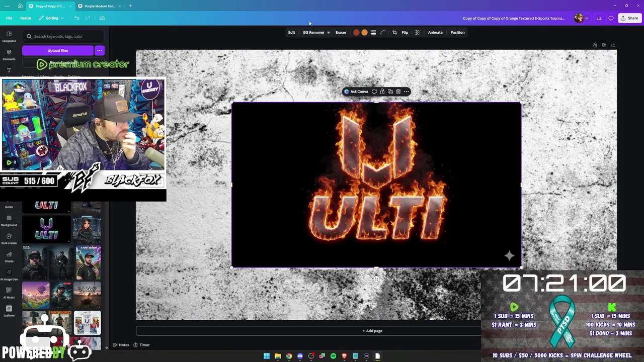The image size is (644, 362).
Task: Open File Explorer from the taskbar
Action: [x=278, y=356]
